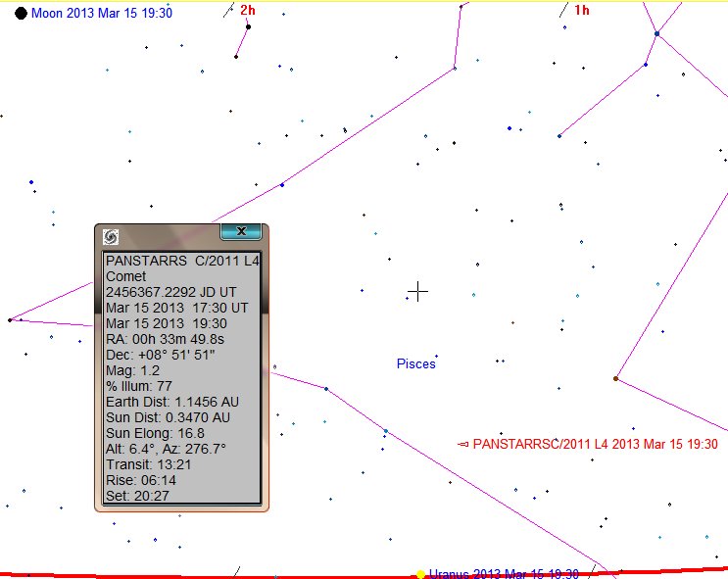
Task: Click the Earth Dist 1.1456 AU row
Action: (172, 402)
